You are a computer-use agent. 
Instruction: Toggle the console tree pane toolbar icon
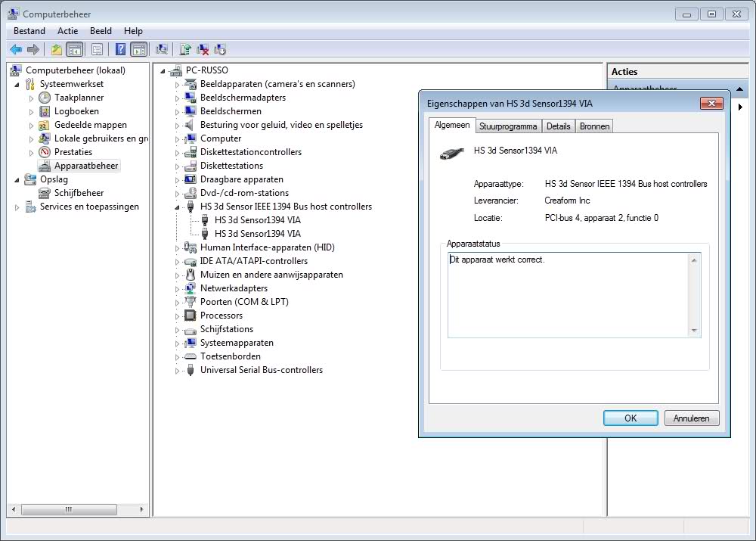pyautogui.click(x=74, y=49)
